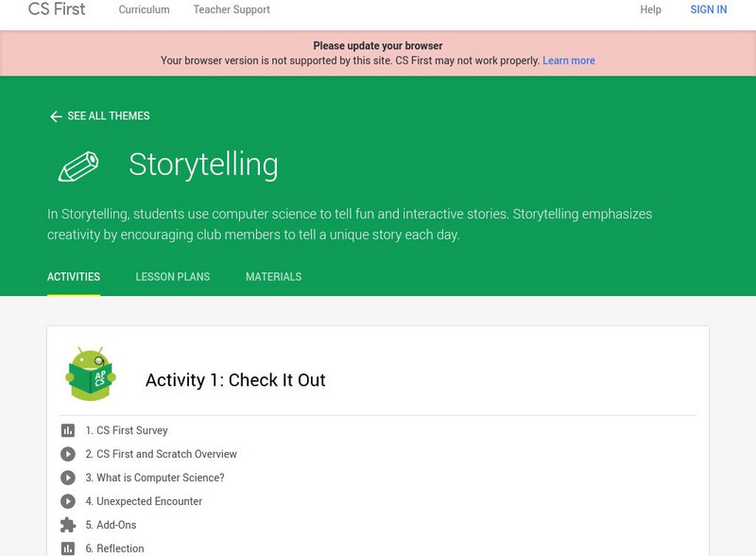Image resolution: width=756 pixels, height=556 pixels.
Task: Click the puzzle piece icon beside Add-Ons
Action: (68, 525)
